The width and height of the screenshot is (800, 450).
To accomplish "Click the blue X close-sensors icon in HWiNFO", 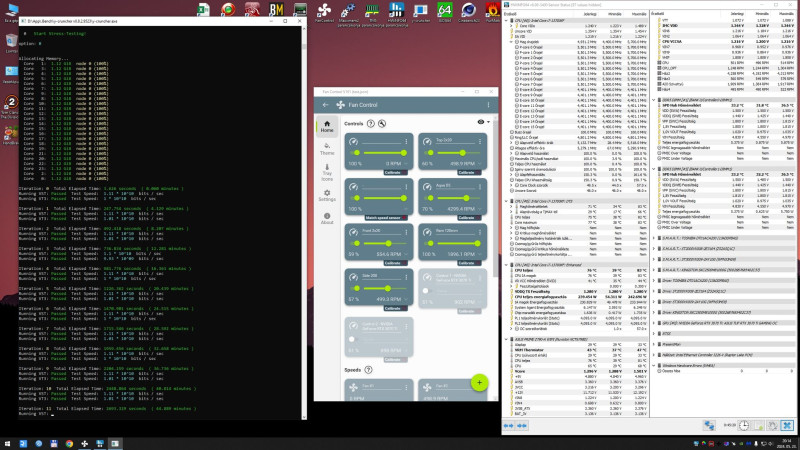I will (x=787, y=425).
